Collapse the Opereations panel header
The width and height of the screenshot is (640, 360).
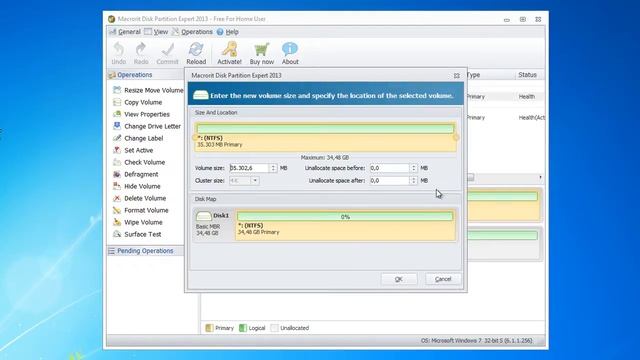145,75
